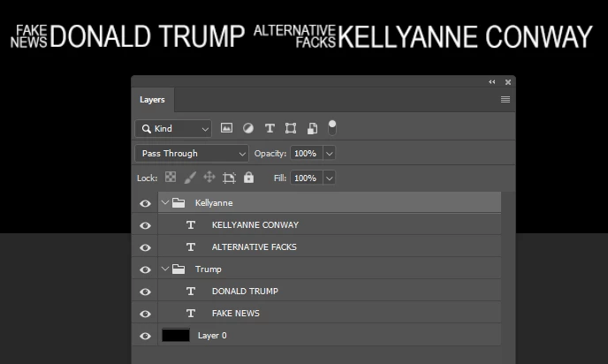Hide Layer 0
The image size is (608, 364).
coord(145,336)
